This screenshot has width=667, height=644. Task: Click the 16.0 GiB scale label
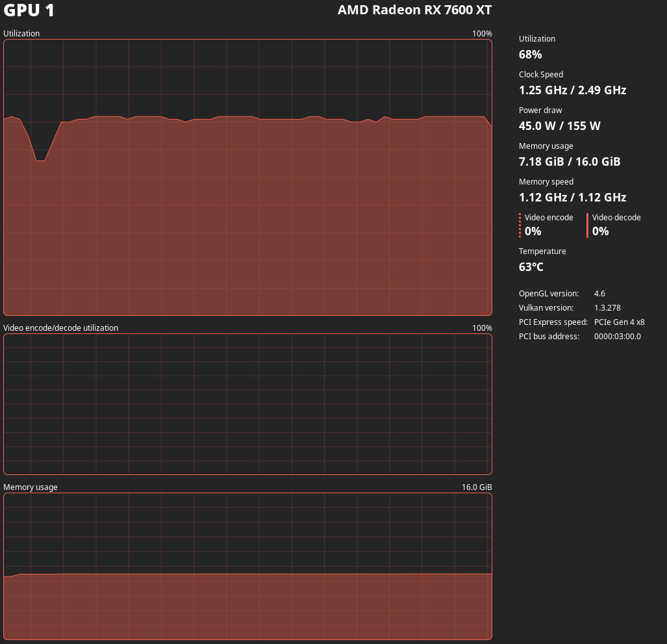(x=477, y=487)
